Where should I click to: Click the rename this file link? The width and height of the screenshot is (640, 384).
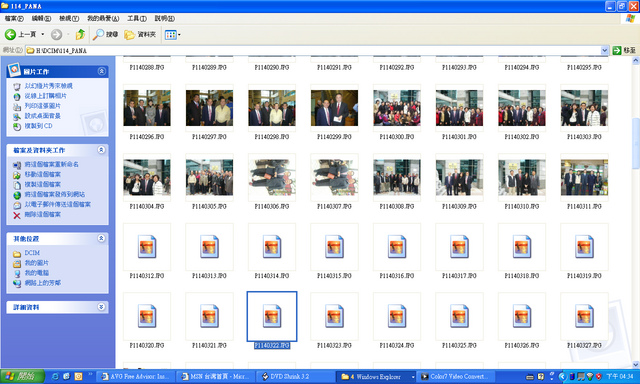[51, 164]
